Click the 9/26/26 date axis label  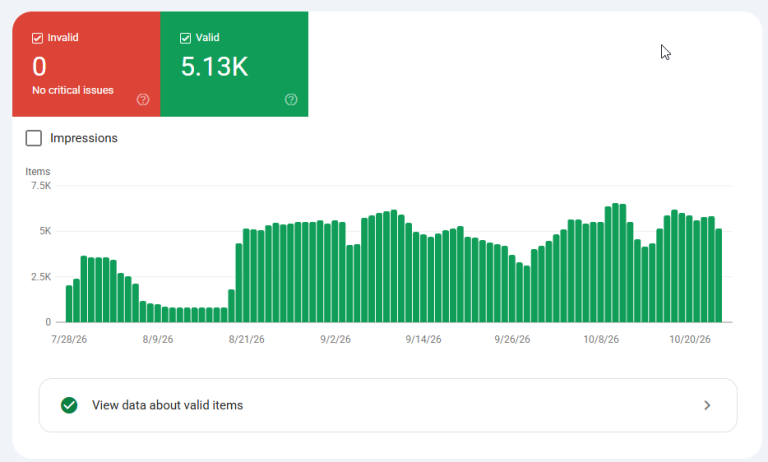(512, 339)
